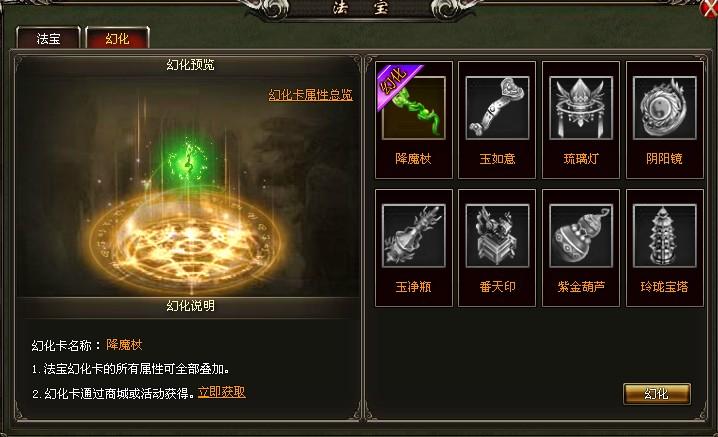Click the 玲珑宝塔 name label
This screenshot has width=718, height=437.
click(664, 287)
